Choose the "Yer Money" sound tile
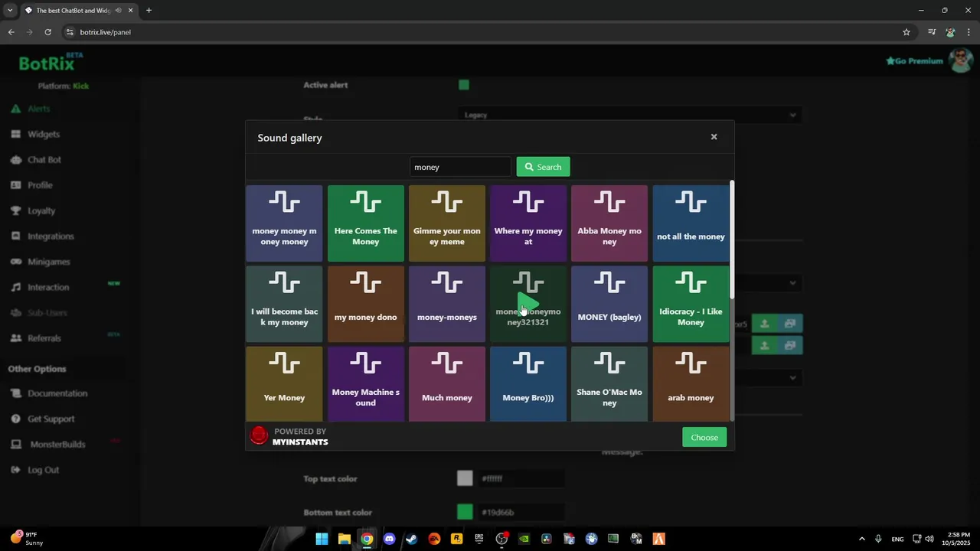 coord(284,383)
